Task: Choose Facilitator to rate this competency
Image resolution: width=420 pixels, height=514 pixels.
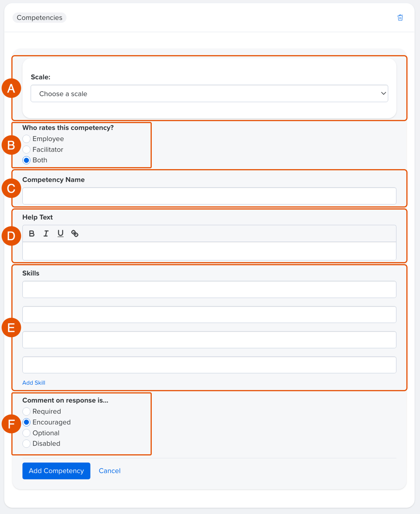Action: [26, 149]
